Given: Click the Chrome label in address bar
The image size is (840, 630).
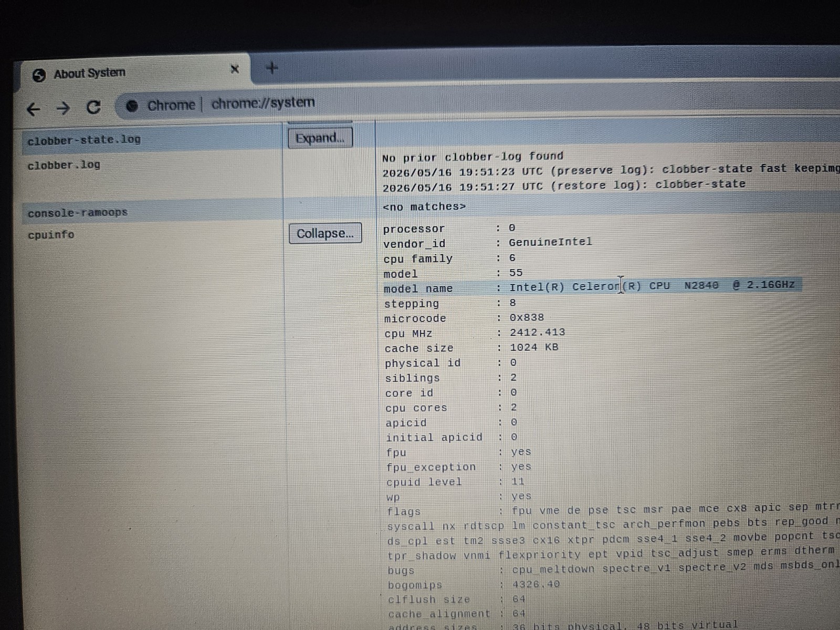Looking at the screenshot, I should pos(171,106).
